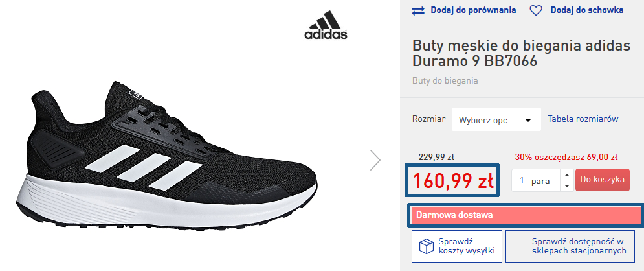Open the Rozmiar size dropdown
The height and width of the screenshot is (271, 644).
[496, 120]
